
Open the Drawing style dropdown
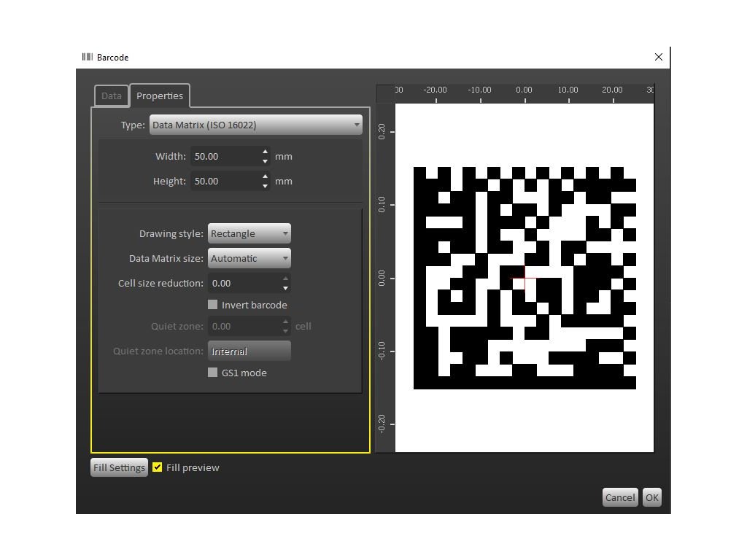[249, 233]
